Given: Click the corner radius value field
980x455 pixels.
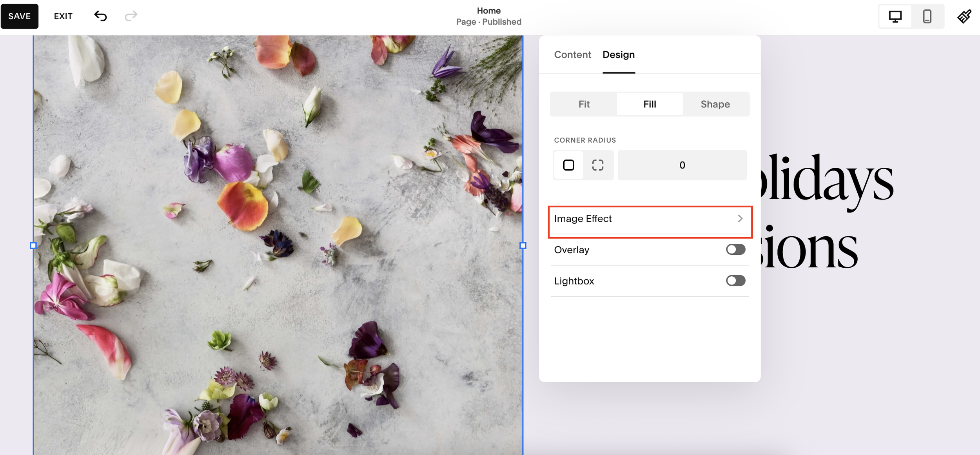Looking at the screenshot, I should [x=682, y=165].
